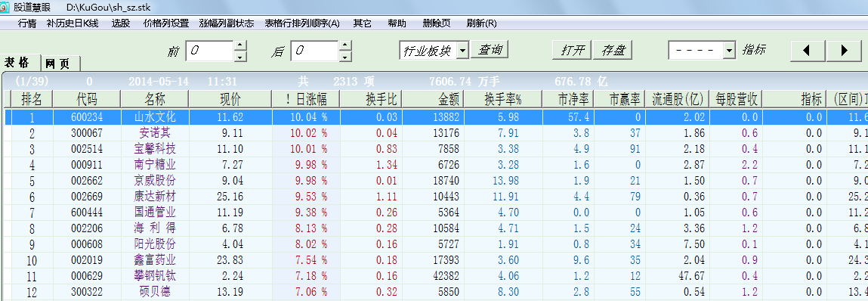The width and height of the screenshot is (868, 301).
Task: Click the 刷新(R) refresh menu
Action: [482, 23]
